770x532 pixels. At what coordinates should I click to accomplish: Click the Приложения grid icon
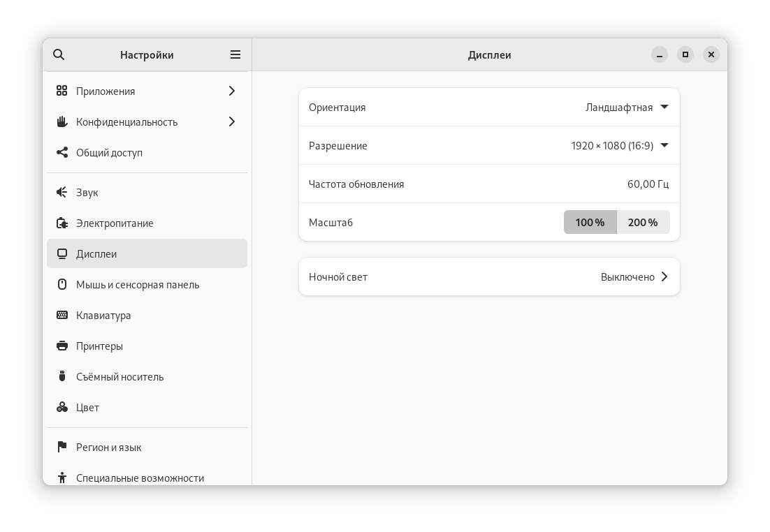[62, 91]
